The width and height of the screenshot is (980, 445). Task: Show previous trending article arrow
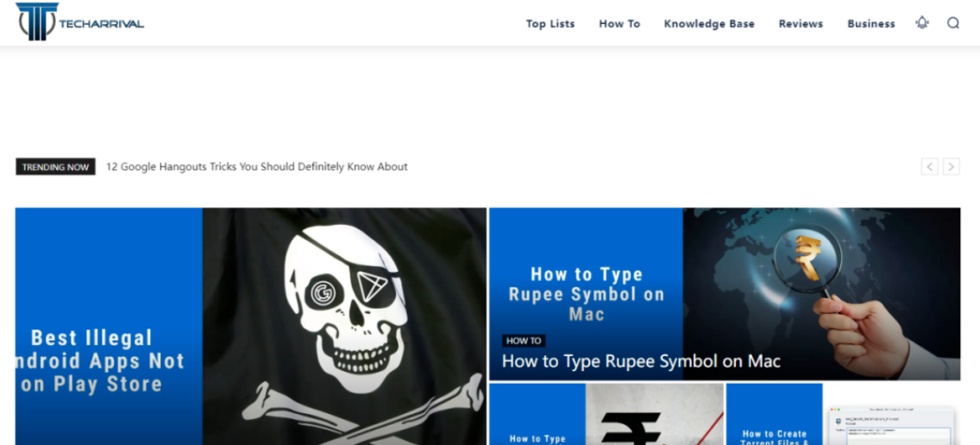929,167
